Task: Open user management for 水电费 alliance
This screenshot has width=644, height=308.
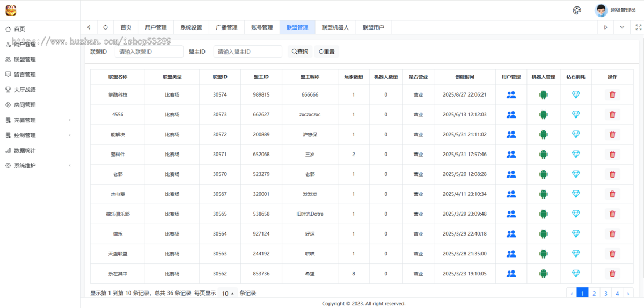Action: 511,194
